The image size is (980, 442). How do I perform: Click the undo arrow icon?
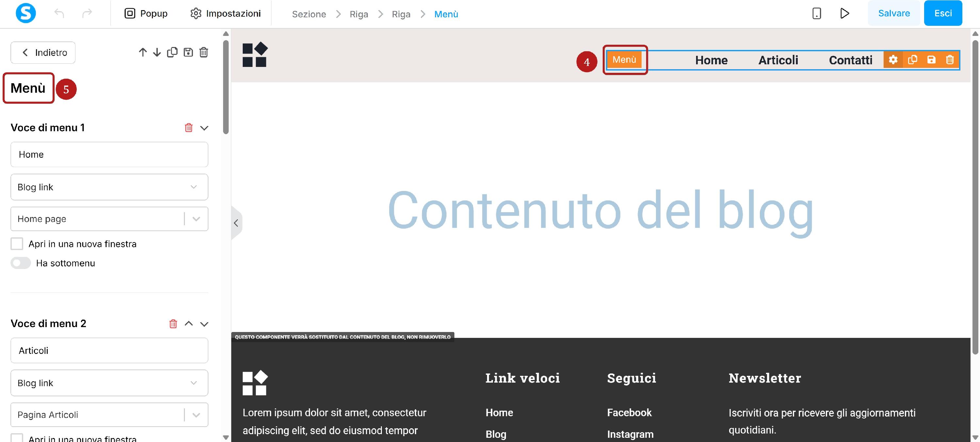coord(59,14)
